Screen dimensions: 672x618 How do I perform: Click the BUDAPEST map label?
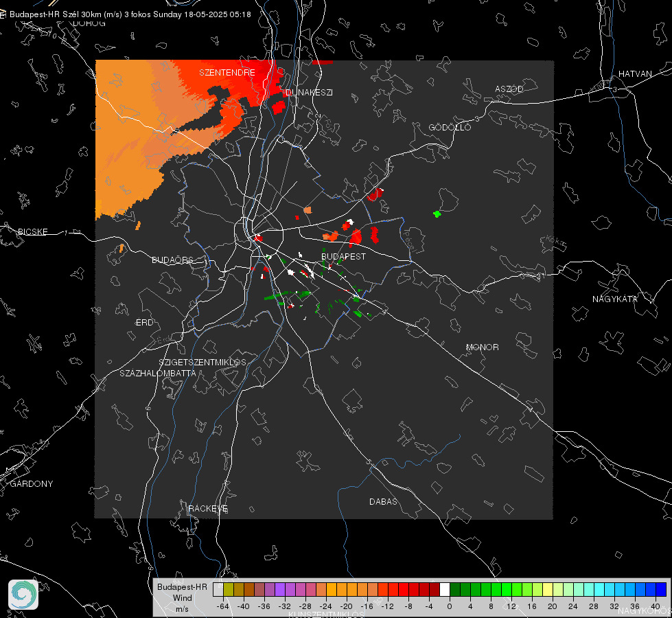point(344,256)
